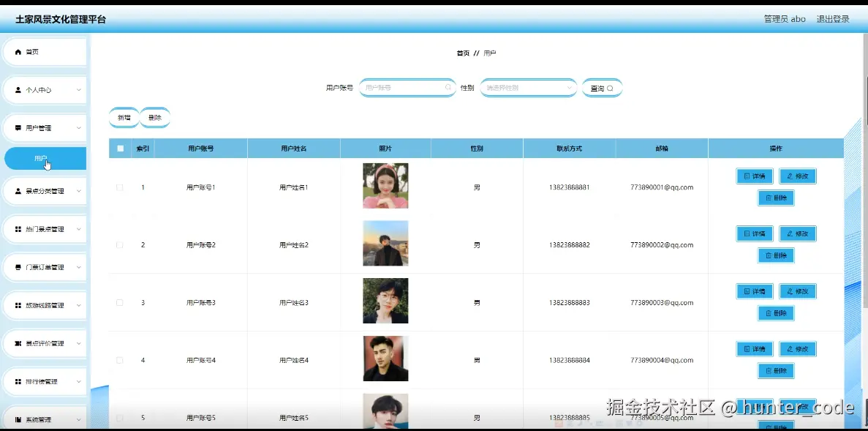Expand the 热门景点管理 chevron
This screenshot has width=868, height=431.
pos(78,229)
